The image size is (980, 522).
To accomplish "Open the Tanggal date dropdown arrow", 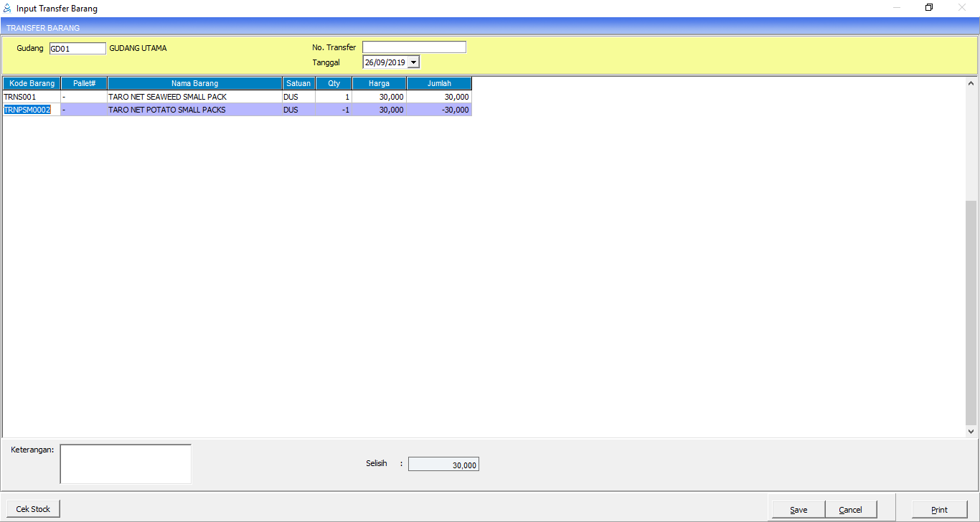I will tap(413, 62).
